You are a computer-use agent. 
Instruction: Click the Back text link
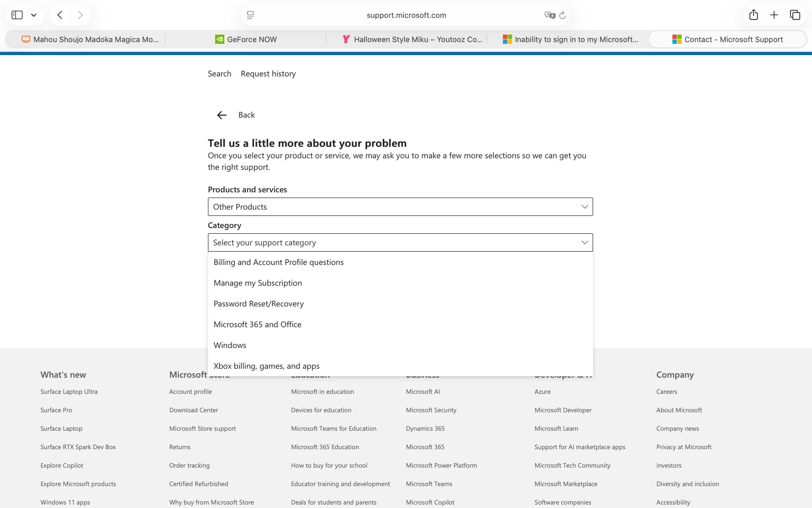247,115
